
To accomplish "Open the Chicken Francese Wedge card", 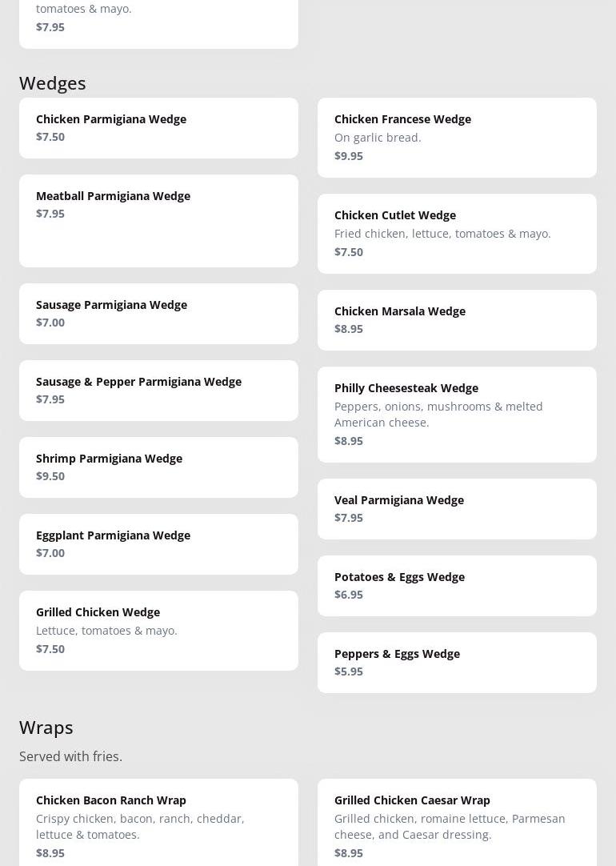I will 457,137.
